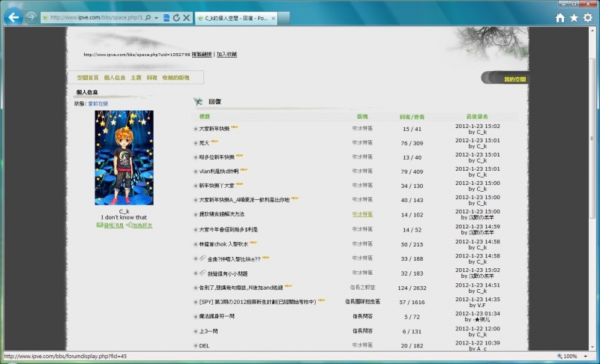Viewport: 600px width, 364px height.
Task: Open the 死火 thread
Action: tap(204, 143)
